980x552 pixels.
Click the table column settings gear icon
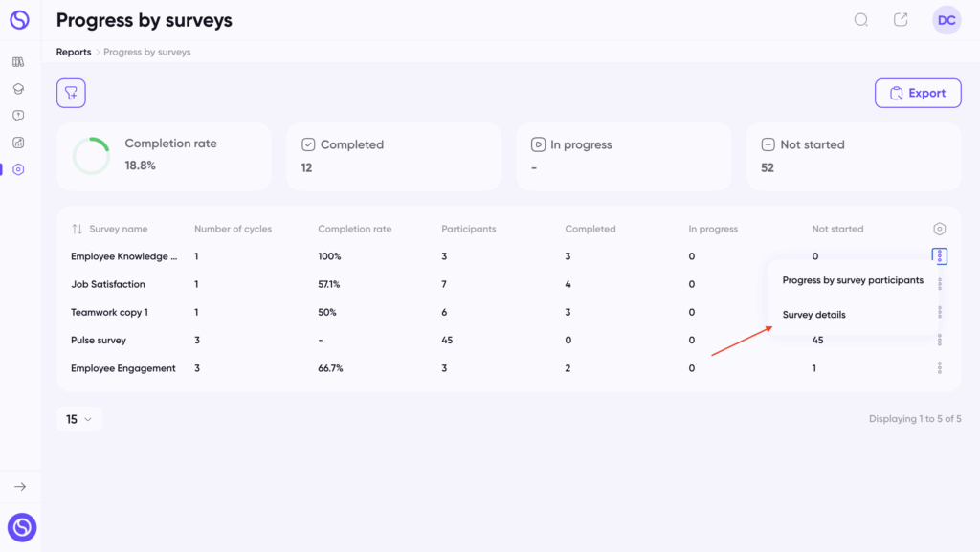click(940, 230)
